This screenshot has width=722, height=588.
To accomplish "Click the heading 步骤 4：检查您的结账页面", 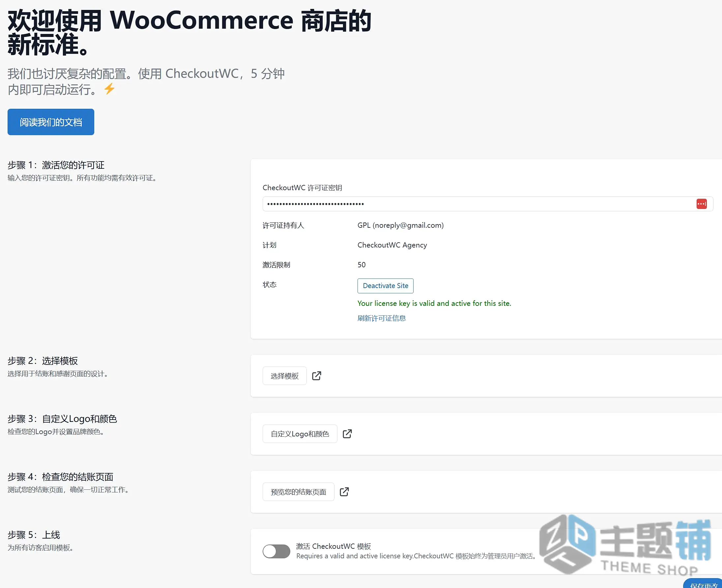I will 60,477.
